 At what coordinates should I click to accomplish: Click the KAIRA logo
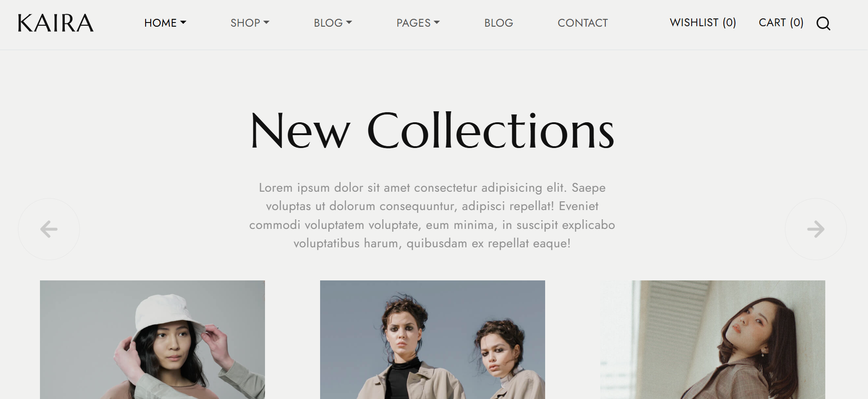pos(56,23)
